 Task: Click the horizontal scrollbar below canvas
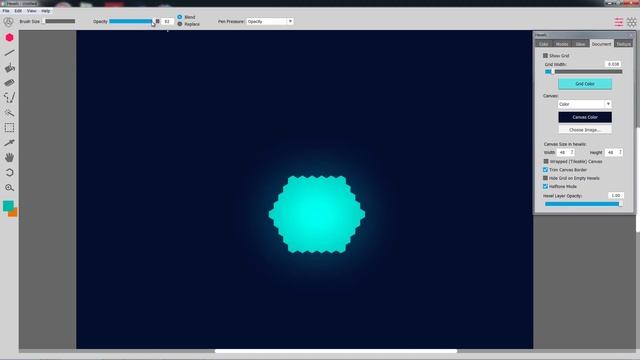tap(336, 351)
